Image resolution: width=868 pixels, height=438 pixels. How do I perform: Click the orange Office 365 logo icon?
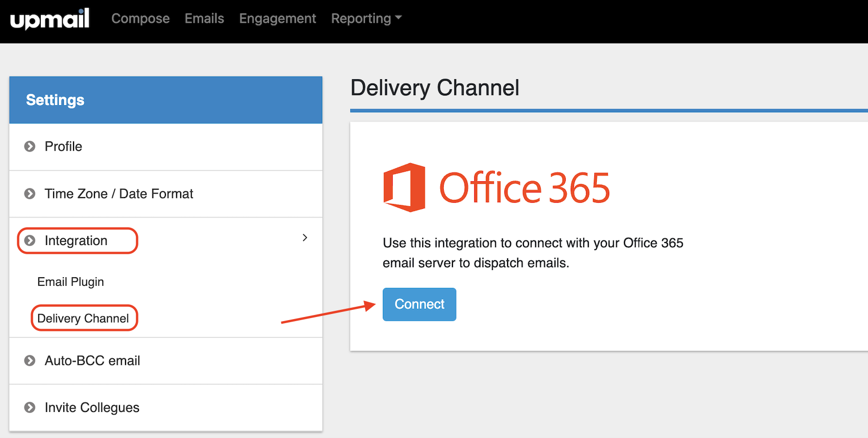404,187
